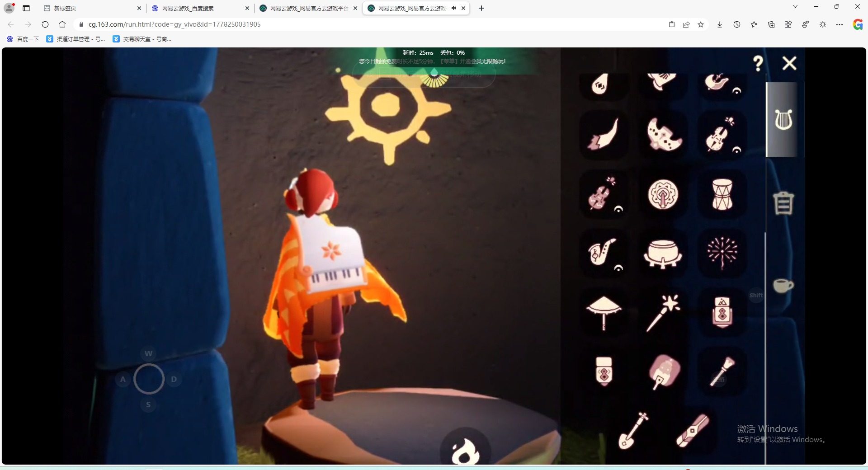Reload the current page
The height and width of the screenshot is (470, 868).
(x=45, y=24)
